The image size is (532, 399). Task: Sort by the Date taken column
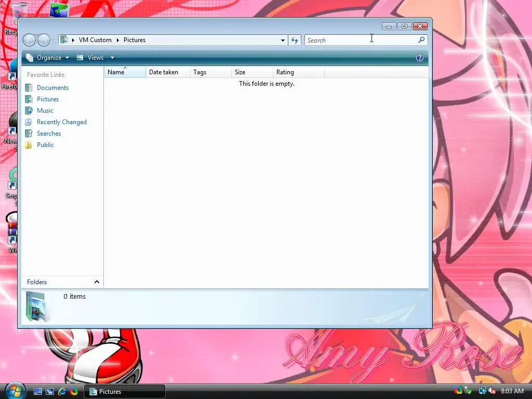(168, 72)
